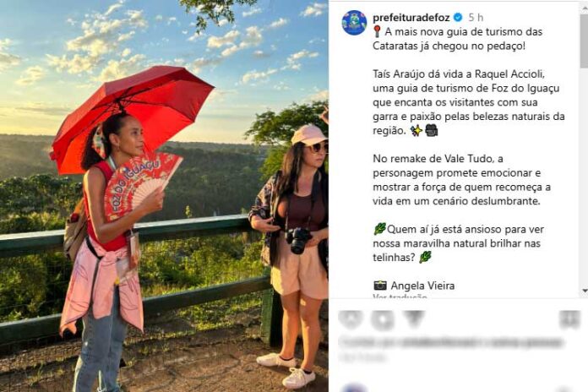Click the red pin emoji in caption
This screenshot has width=588, height=392.
(378, 32)
